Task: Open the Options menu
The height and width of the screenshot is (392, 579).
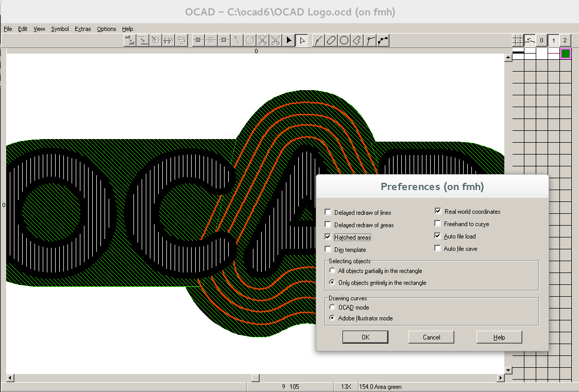Action: tap(106, 29)
